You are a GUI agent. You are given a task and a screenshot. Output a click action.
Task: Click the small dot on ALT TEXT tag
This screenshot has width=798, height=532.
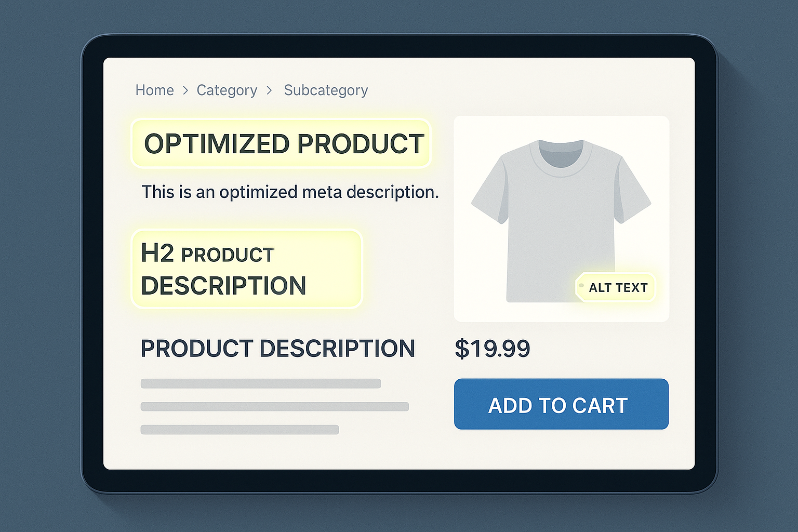(581, 286)
